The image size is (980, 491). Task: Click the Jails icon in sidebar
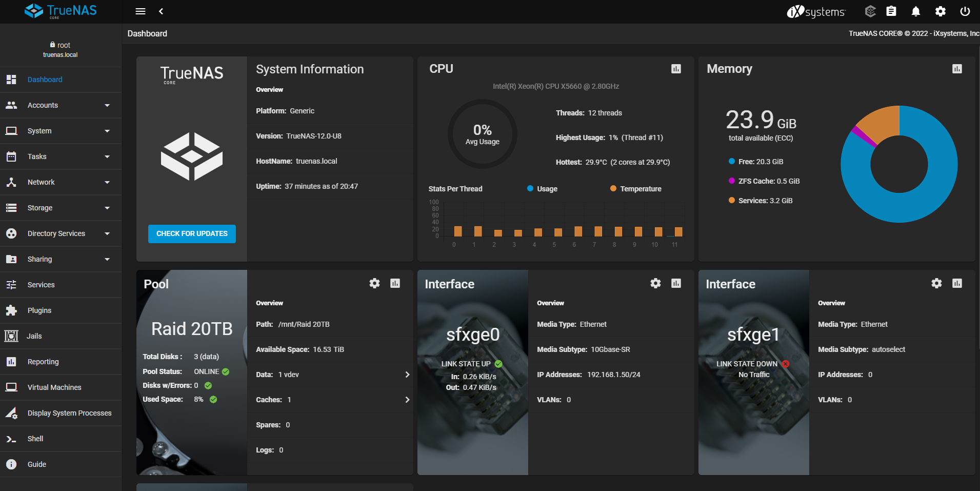coord(11,336)
